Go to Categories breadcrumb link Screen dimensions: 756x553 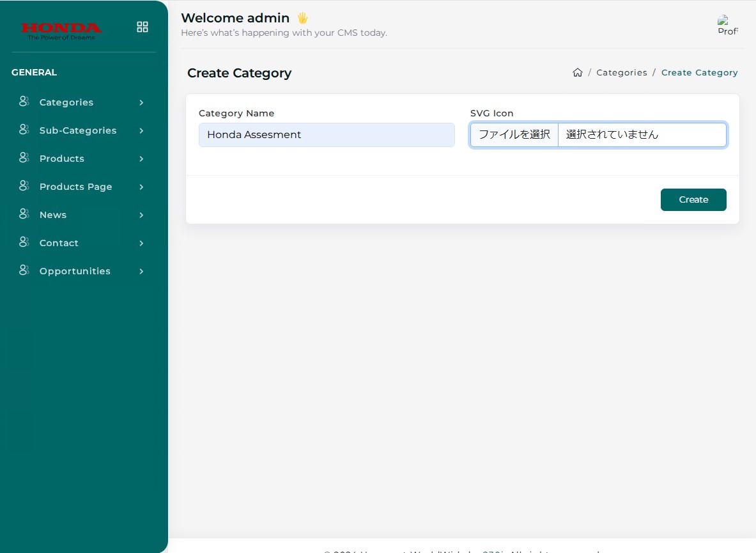621,73
